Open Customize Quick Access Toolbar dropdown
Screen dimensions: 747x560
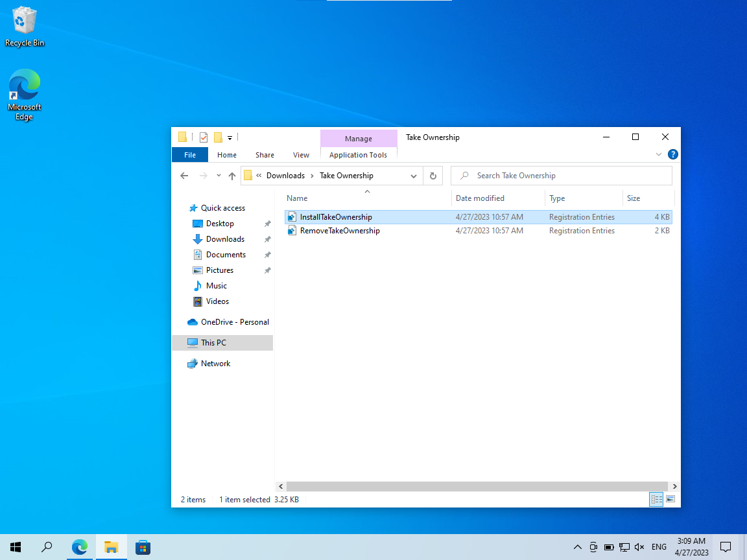[230, 137]
